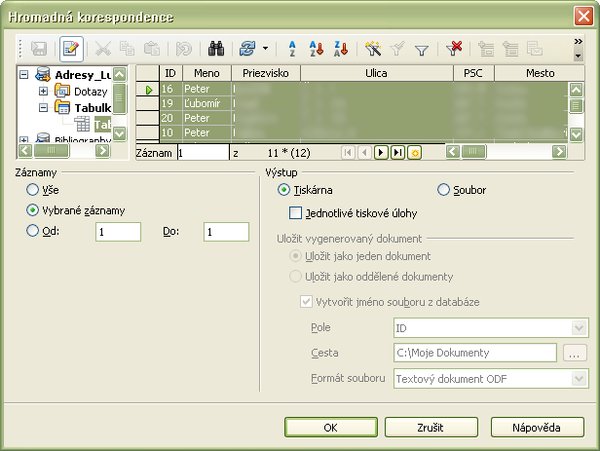Image resolution: width=600 pixels, height=451 pixels.
Task: Select the Vybrané záznamy radio button
Action: tap(33, 210)
